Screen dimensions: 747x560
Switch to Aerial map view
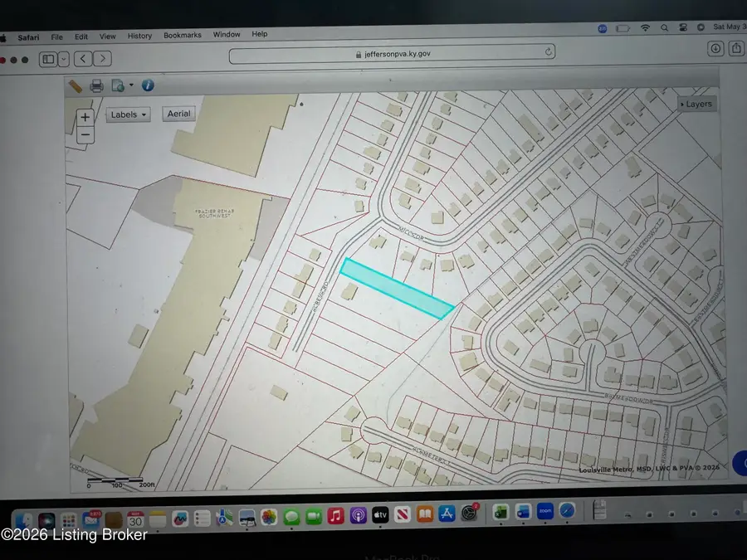[178, 114]
